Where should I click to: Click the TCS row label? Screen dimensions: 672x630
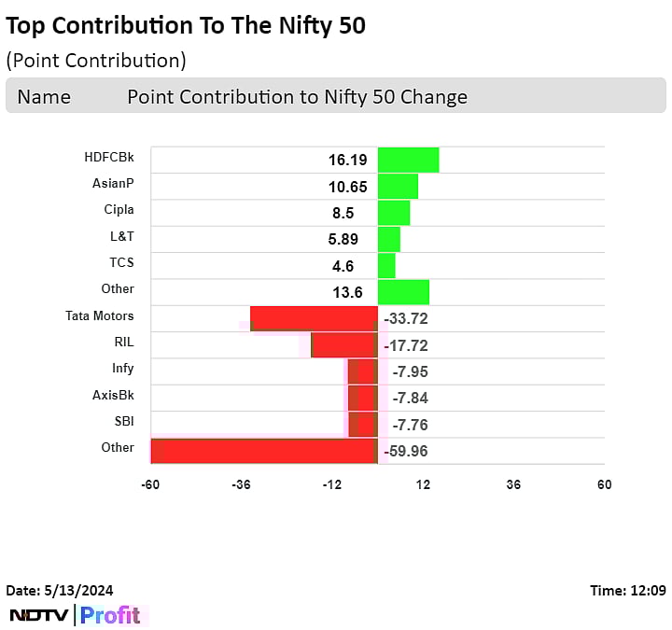click(x=121, y=262)
